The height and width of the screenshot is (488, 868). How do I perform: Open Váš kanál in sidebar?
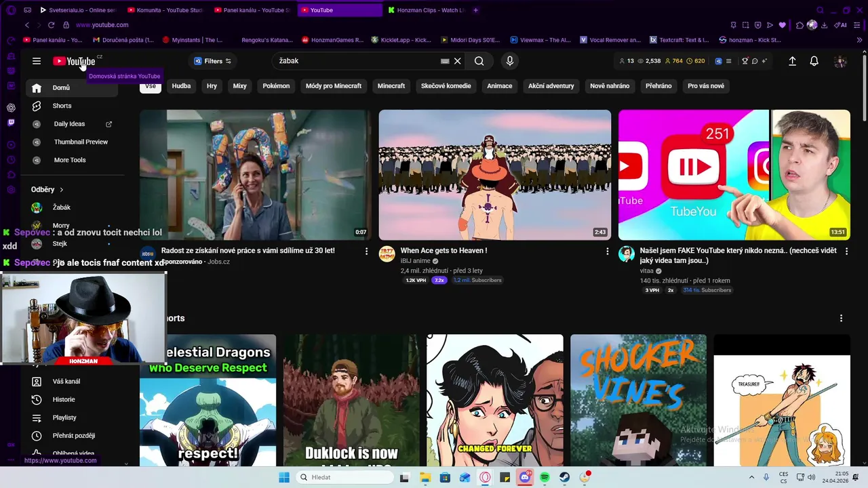coord(72,382)
